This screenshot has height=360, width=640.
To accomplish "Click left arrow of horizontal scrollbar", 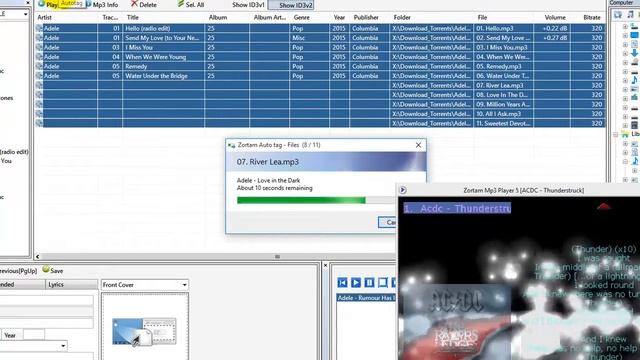I will pyautogui.click(x=38, y=257).
